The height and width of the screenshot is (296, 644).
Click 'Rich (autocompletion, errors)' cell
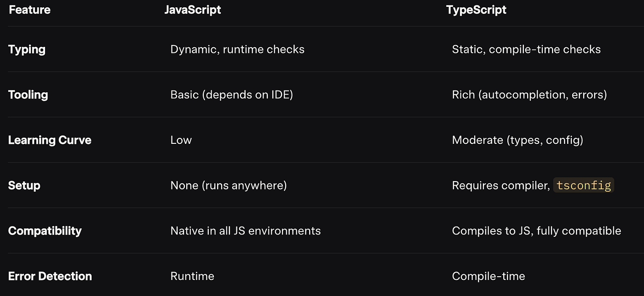coord(529,95)
